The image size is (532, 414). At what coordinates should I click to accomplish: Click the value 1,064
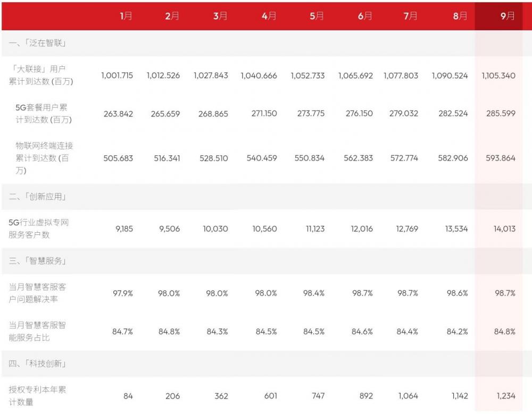click(408, 396)
